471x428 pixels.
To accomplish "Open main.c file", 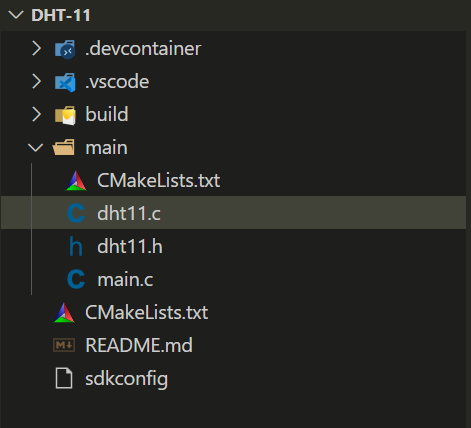I will [x=233, y=279].
